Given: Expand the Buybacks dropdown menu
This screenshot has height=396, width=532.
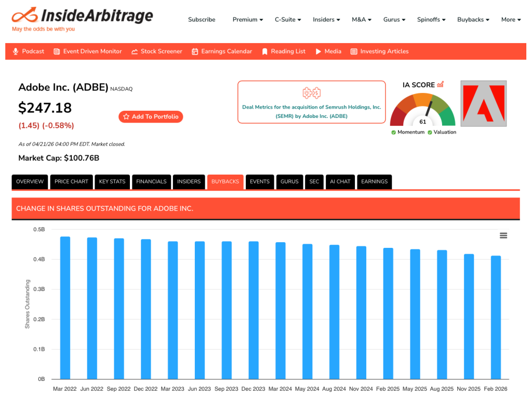Looking at the screenshot, I should point(473,20).
